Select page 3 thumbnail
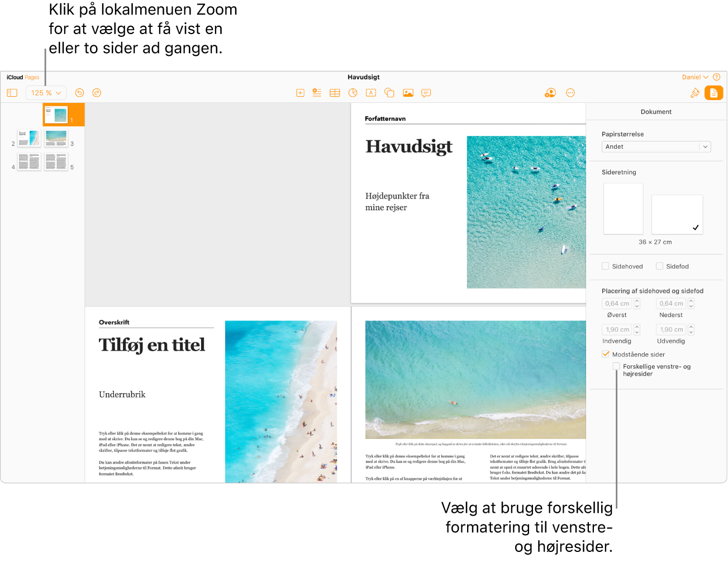The width and height of the screenshot is (728, 562). click(x=56, y=138)
